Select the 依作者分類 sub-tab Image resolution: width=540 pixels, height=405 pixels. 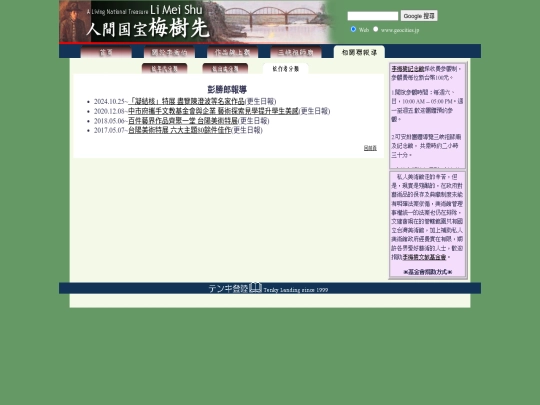(285, 69)
